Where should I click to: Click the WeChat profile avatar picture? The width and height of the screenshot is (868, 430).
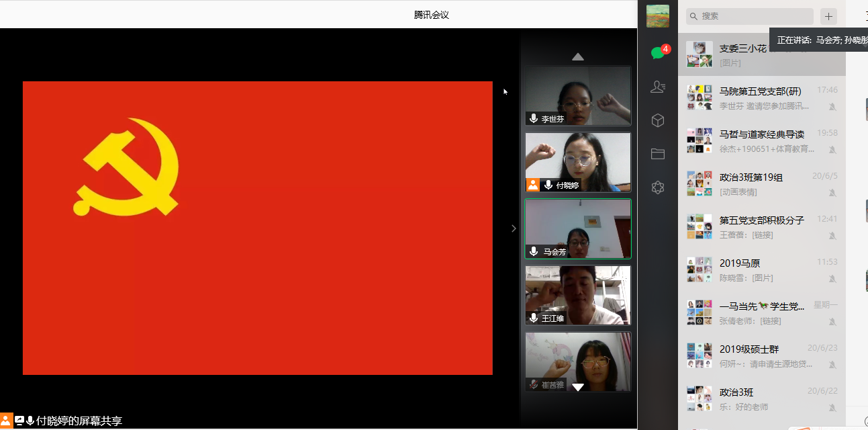click(x=658, y=16)
